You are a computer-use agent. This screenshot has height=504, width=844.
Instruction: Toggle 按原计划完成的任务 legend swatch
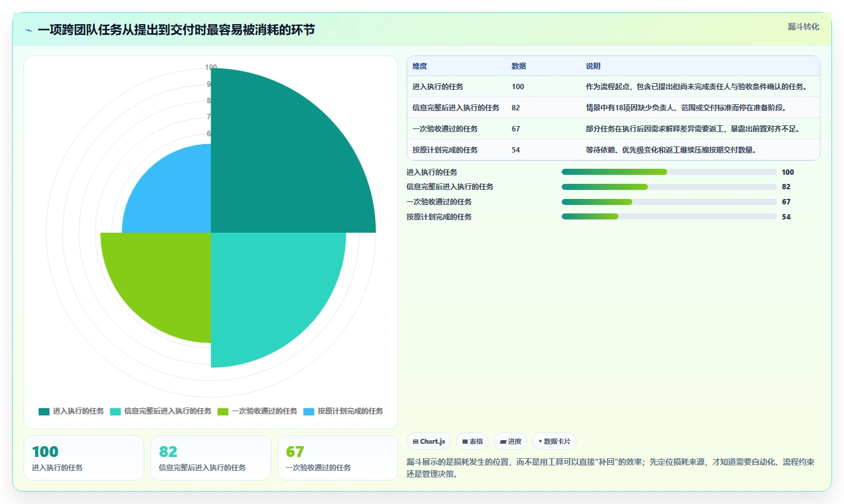click(x=309, y=411)
